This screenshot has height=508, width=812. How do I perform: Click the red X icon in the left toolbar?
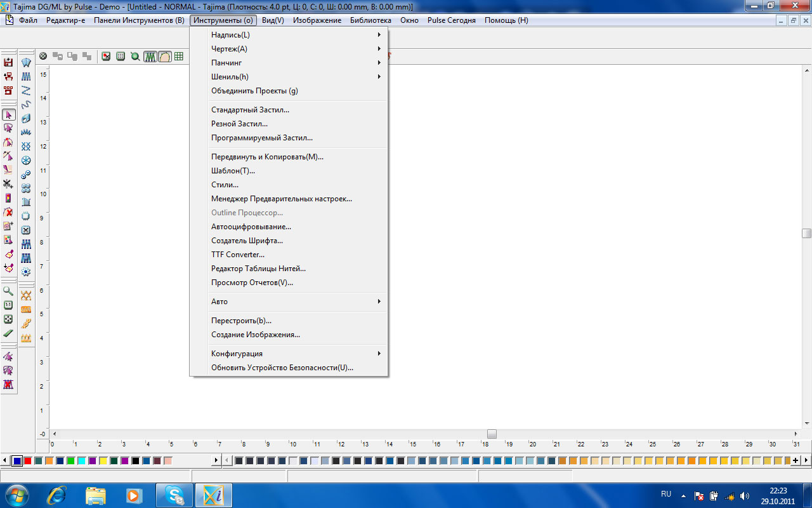(x=8, y=211)
